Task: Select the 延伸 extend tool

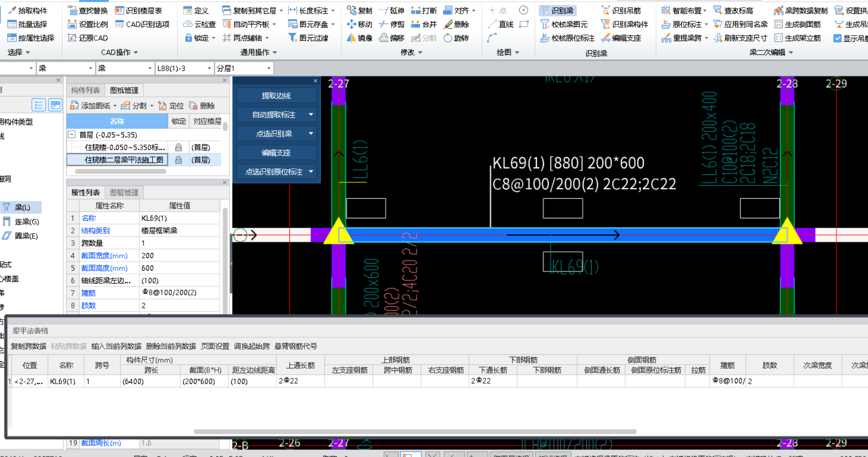Action: tap(391, 10)
